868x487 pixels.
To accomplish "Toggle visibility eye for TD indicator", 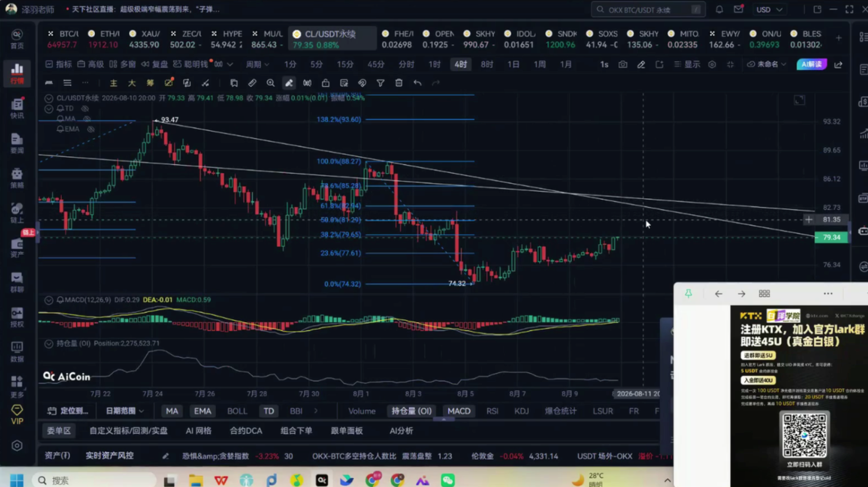I will pyautogui.click(x=85, y=109).
